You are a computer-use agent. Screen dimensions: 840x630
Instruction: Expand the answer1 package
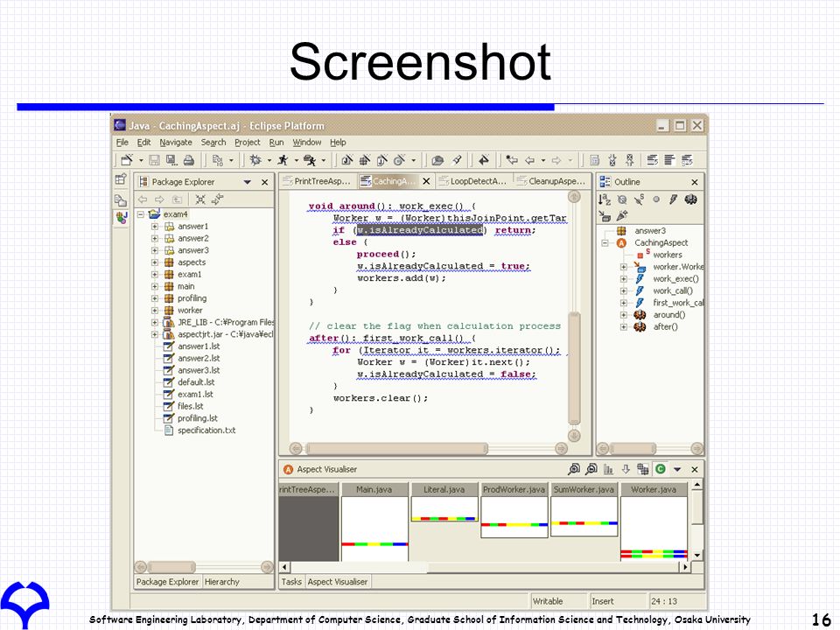click(x=154, y=227)
